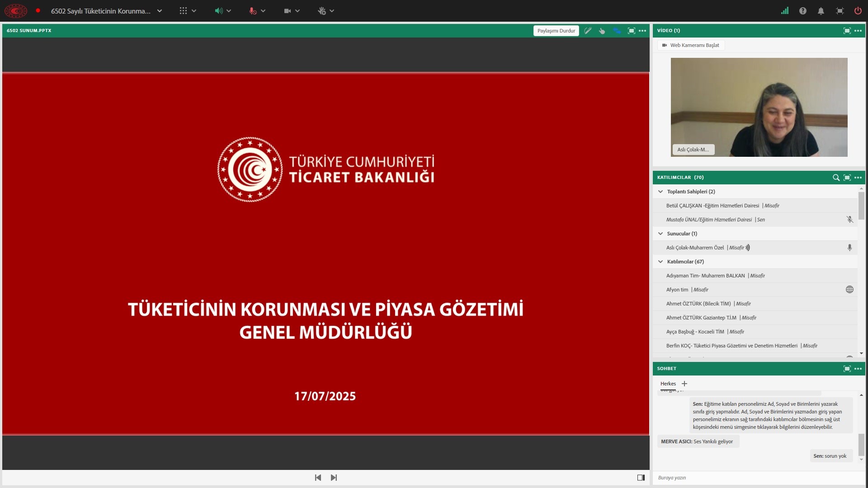Select the pointer hand tool in the share pod
The image size is (868, 488).
coord(602,31)
